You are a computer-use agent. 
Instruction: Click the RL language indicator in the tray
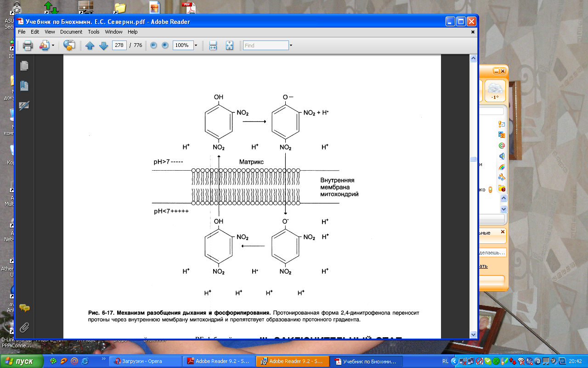point(445,361)
